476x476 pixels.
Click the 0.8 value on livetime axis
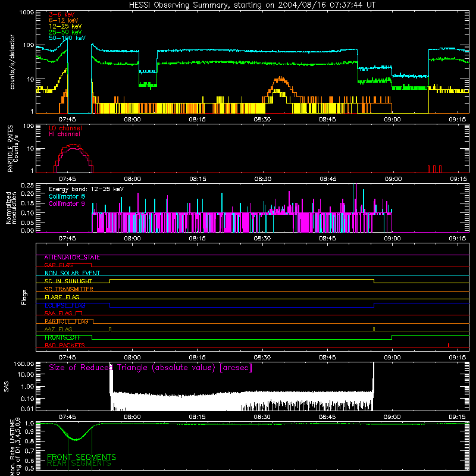[29, 441]
